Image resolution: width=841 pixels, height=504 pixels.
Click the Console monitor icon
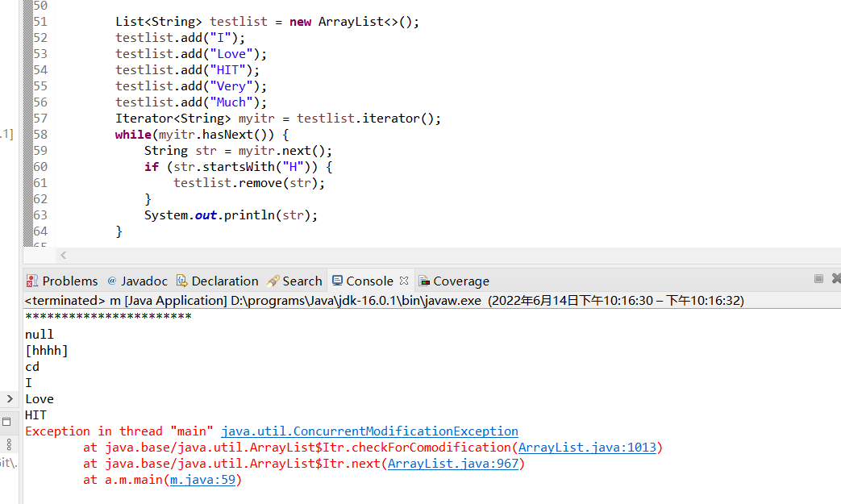click(337, 281)
